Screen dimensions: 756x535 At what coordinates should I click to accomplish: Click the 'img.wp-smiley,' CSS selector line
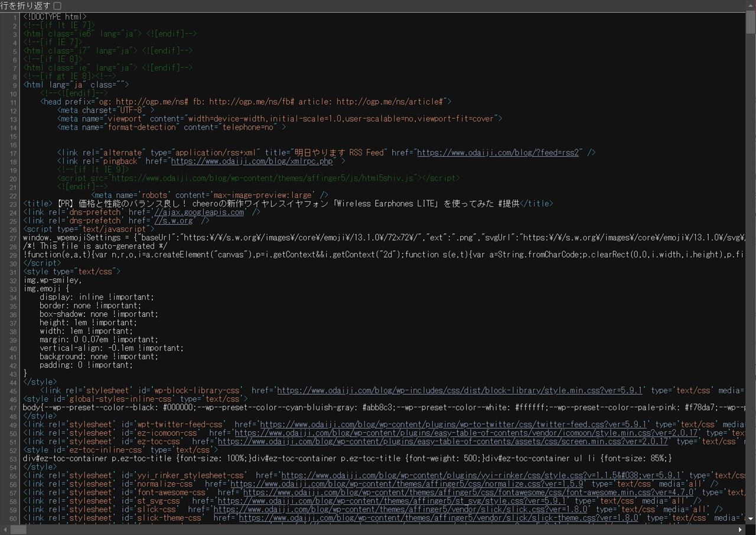pyautogui.click(x=53, y=280)
